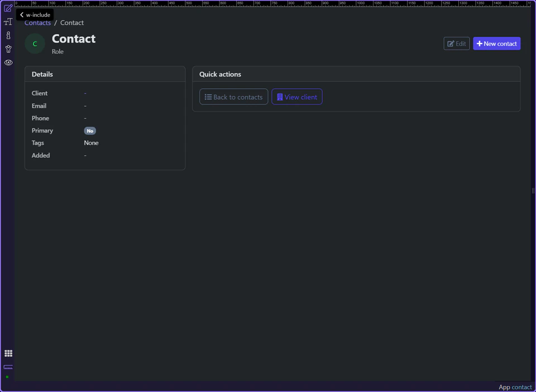Toggle the Primary 'No' badge

(x=90, y=131)
